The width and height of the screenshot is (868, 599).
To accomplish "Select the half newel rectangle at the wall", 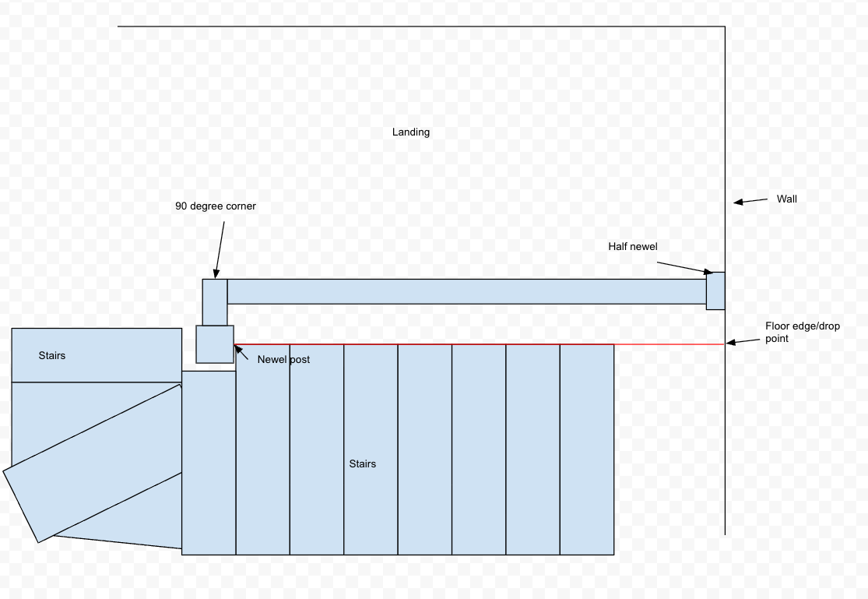I will point(715,291).
